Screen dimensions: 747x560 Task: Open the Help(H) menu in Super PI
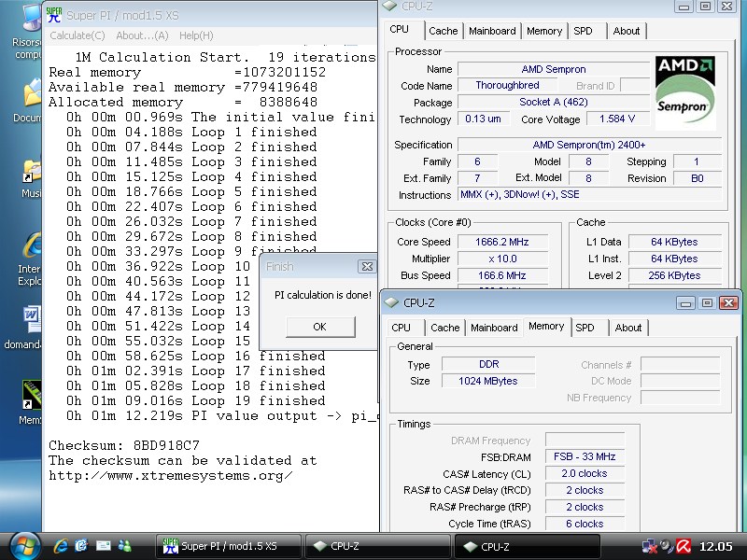click(196, 35)
